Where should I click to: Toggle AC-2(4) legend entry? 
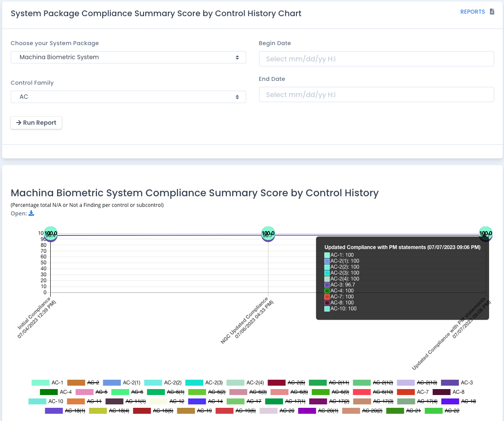pos(245,382)
